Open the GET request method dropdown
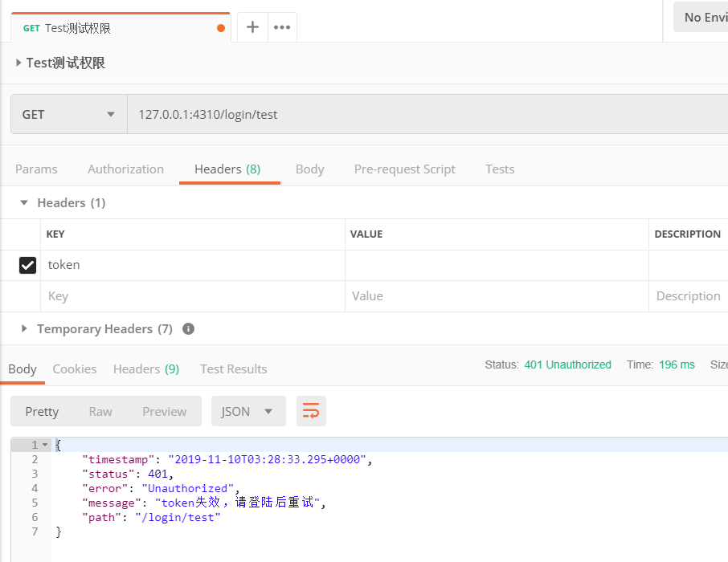This screenshot has height=562, width=728. (67, 114)
